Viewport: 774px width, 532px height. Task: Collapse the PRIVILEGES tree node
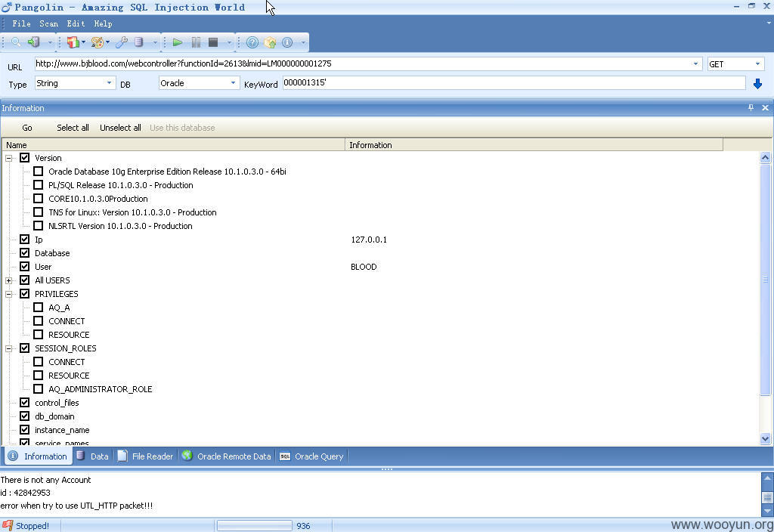pyautogui.click(x=9, y=294)
